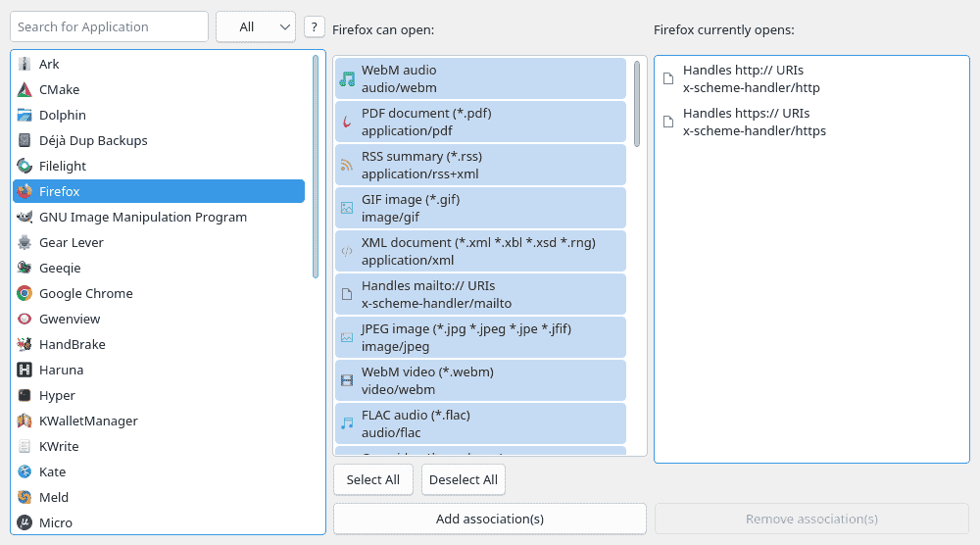The width and height of the screenshot is (980, 545).
Task: Toggle the image/gif entry
Action: 480,208
